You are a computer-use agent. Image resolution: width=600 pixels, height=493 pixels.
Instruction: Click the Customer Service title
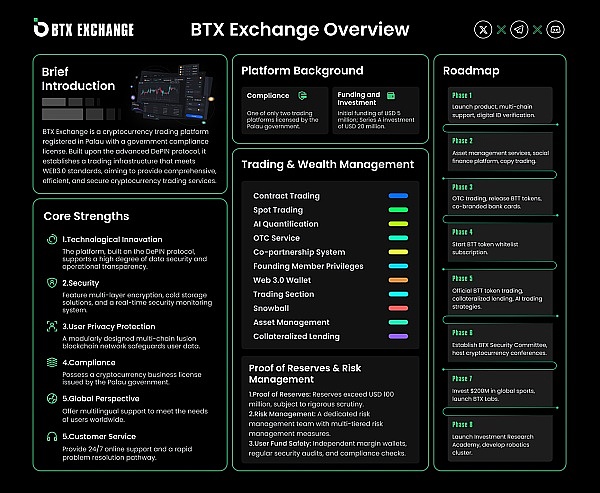click(99, 436)
